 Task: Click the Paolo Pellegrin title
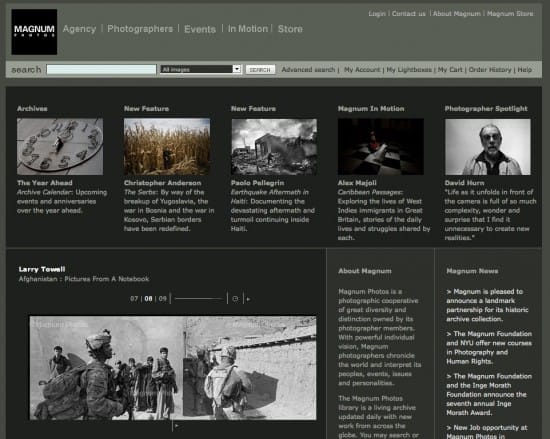tap(257, 183)
